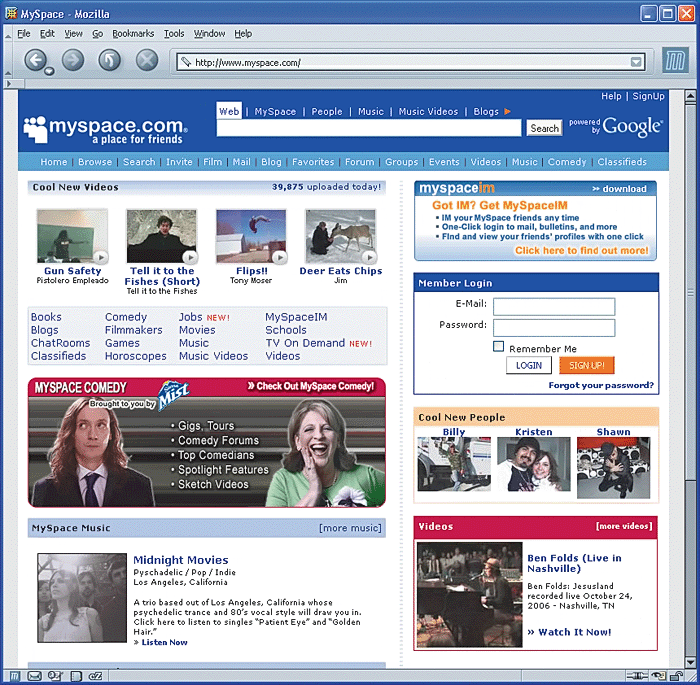This screenshot has height=685, width=700.
Task: Open the Tools menu
Action: 174,34
